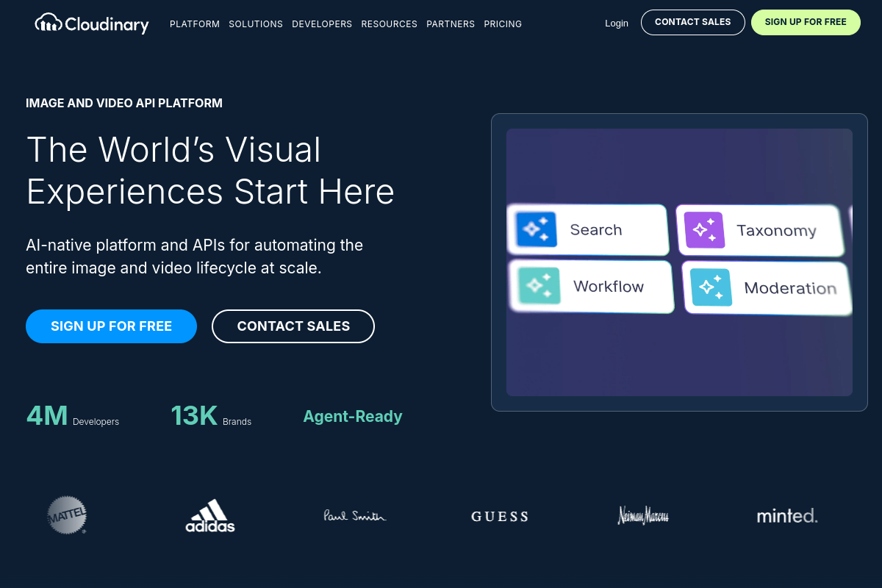Click the light-blue Moderation sparkle icon

(x=711, y=287)
